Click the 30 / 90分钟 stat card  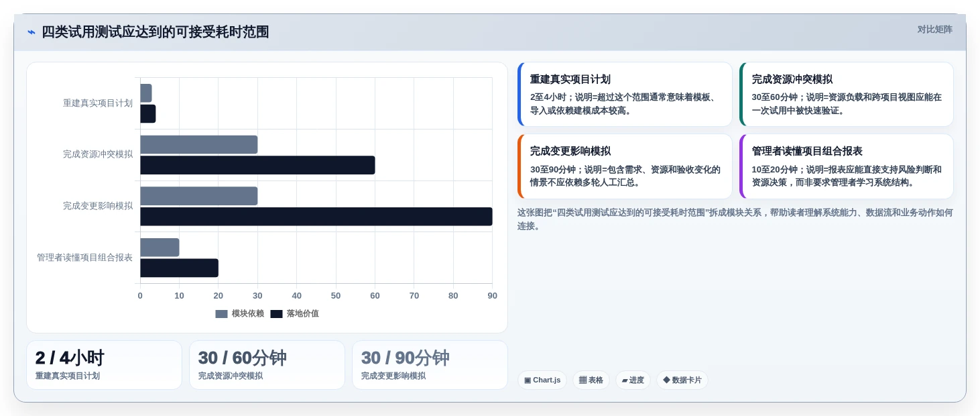click(430, 365)
